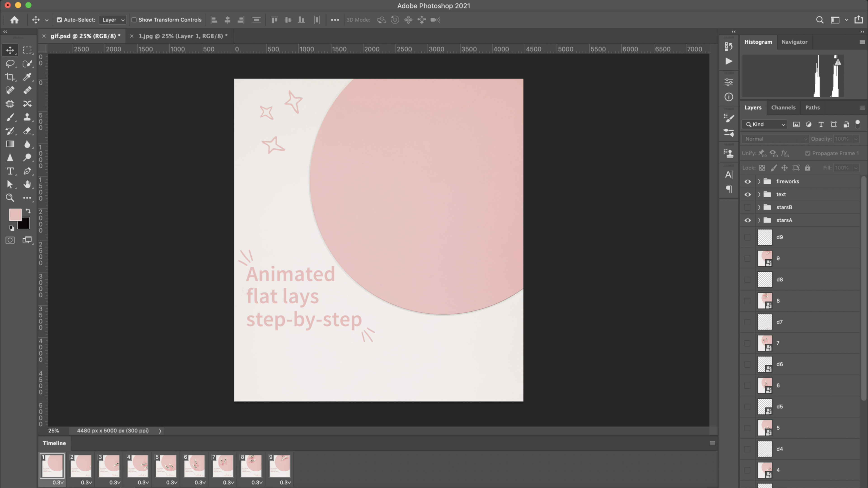Open the Layers panel menu
Viewport: 868px width, 488px height.
(x=862, y=108)
